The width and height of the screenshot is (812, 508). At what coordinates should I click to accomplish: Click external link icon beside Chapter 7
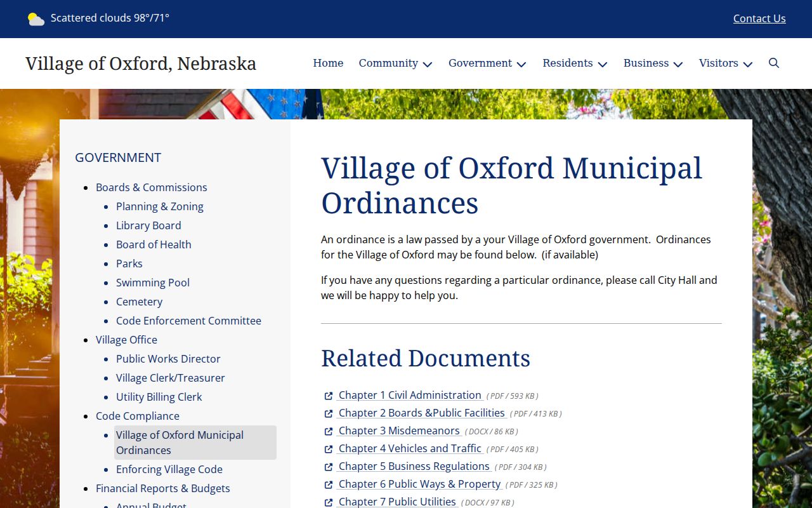[x=329, y=502]
